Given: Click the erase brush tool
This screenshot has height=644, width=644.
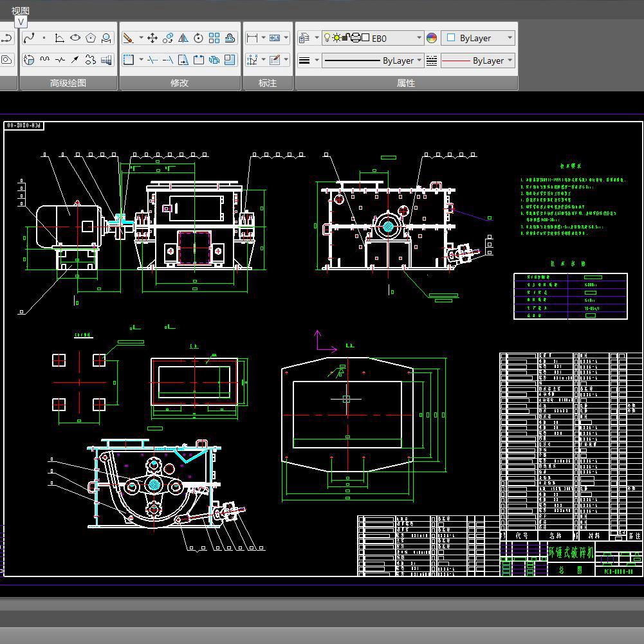Looking at the screenshot, I should (x=128, y=38).
